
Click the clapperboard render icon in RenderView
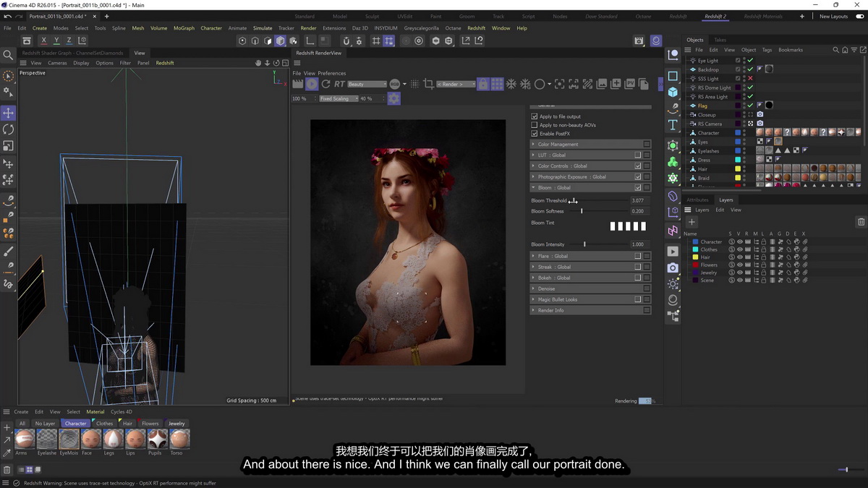297,84
